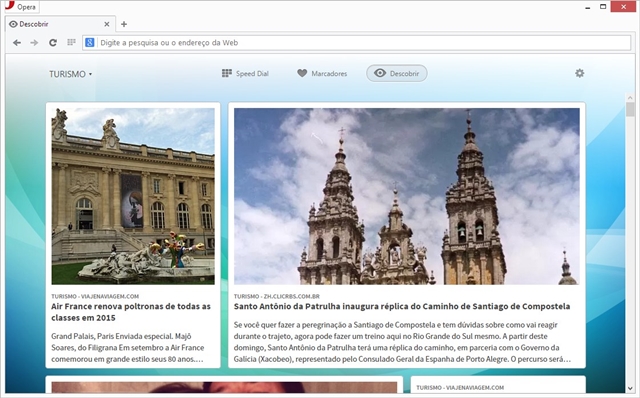Maximize the Opera window
This screenshot has width=640, height=398.
pos(603,7)
